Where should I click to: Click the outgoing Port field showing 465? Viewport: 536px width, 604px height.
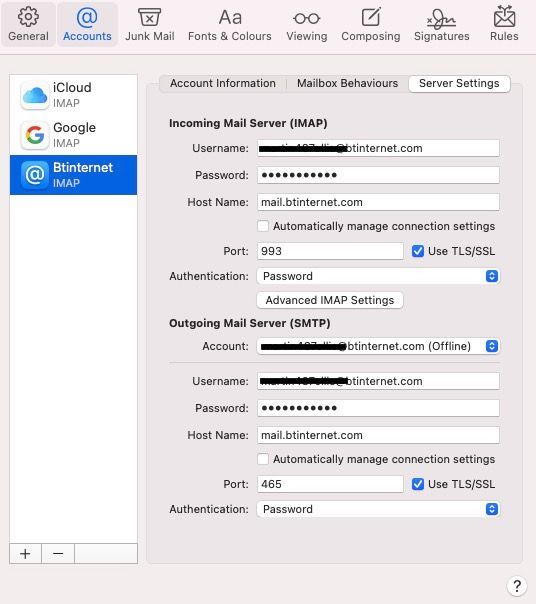click(330, 484)
